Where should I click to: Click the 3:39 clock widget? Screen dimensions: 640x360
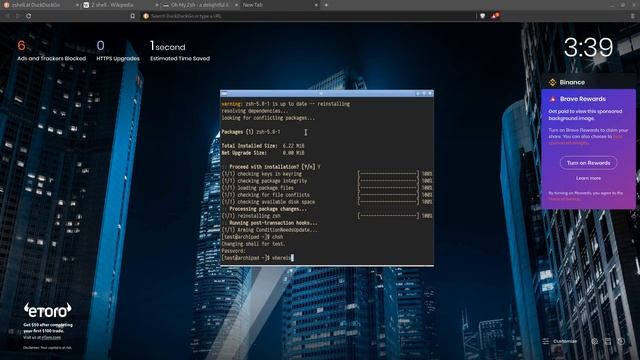coord(588,47)
